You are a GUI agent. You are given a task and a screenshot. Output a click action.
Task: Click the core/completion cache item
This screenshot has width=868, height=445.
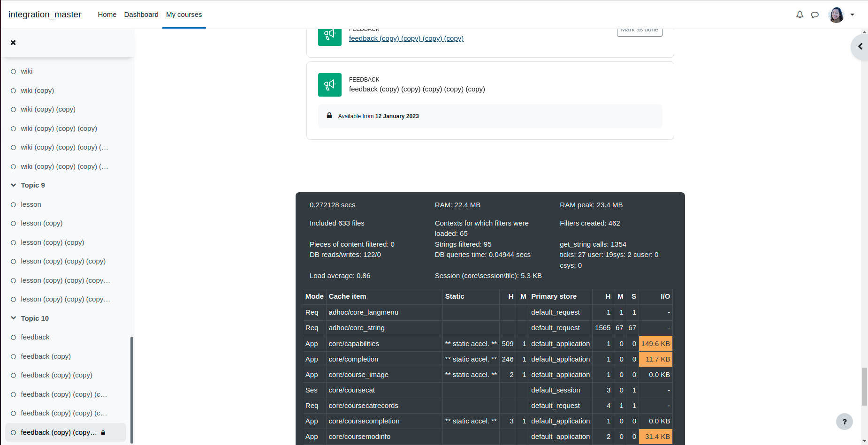pyautogui.click(x=353, y=359)
